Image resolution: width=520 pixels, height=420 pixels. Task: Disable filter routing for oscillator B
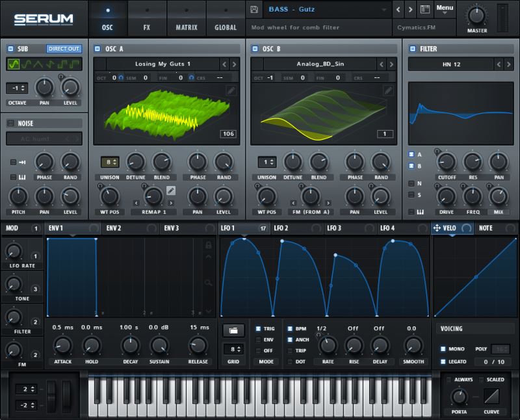(411, 166)
